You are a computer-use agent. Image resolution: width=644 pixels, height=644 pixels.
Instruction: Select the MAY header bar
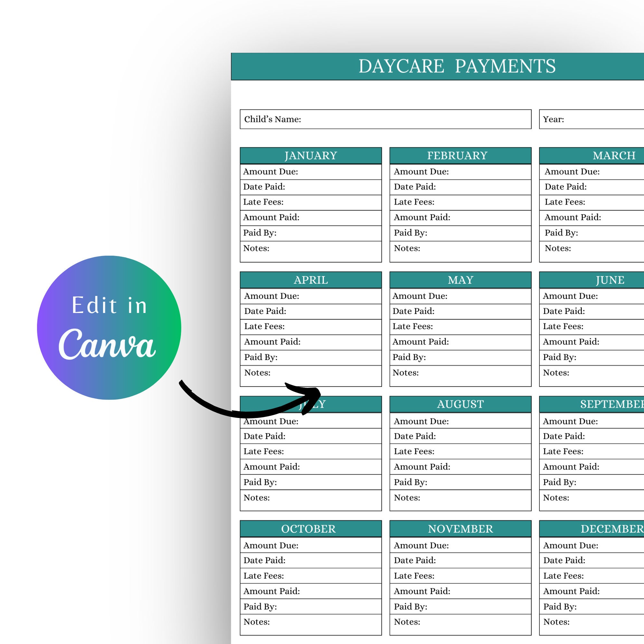(x=460, y=280)
